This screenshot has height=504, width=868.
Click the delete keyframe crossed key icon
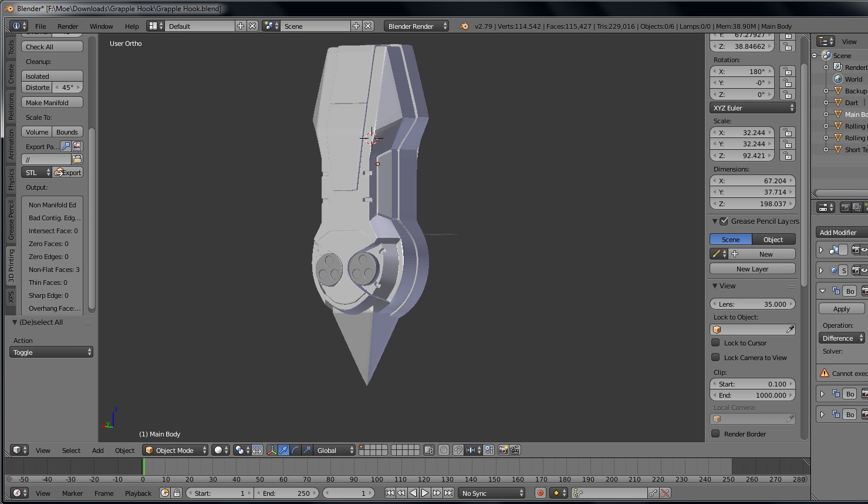pos(665,493)
